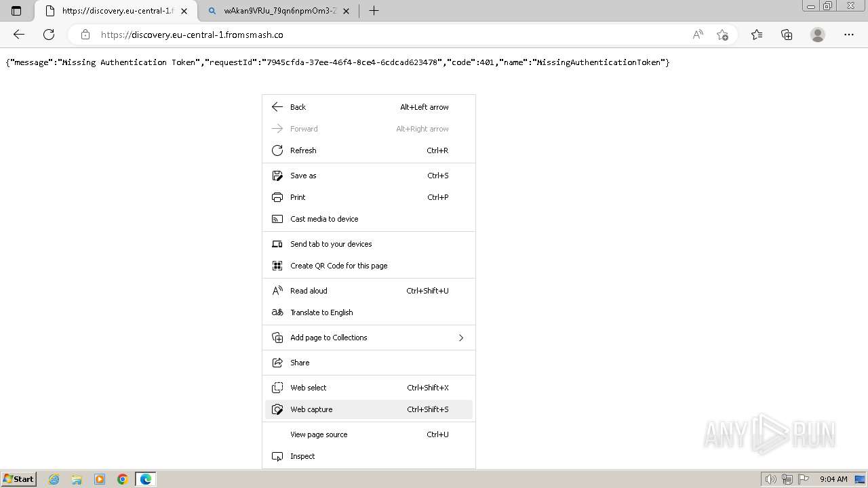Screen dimensions: 868x488
Task: Select View page source
Action: coord(369,434)
